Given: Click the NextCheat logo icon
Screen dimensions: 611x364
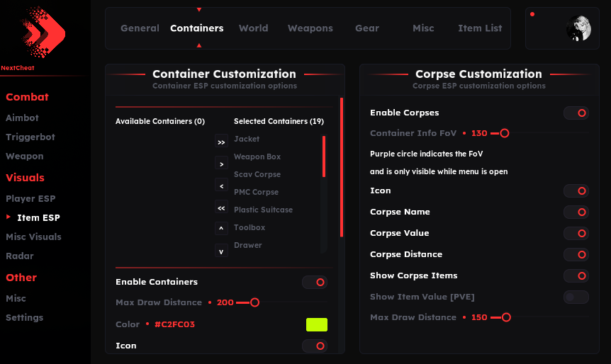Looking at the screenshot, I should coord(43,32).
